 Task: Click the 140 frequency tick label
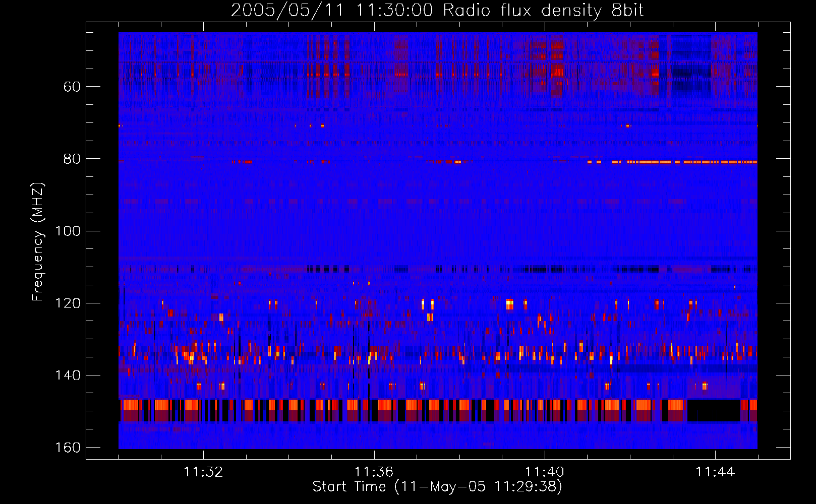coord(68,375)
